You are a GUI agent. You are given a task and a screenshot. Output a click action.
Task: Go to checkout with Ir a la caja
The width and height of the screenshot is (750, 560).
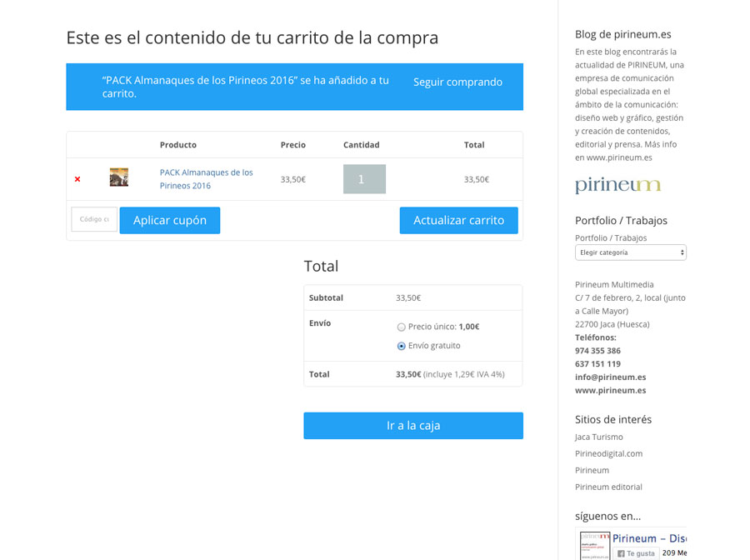(x=413, y=426)
